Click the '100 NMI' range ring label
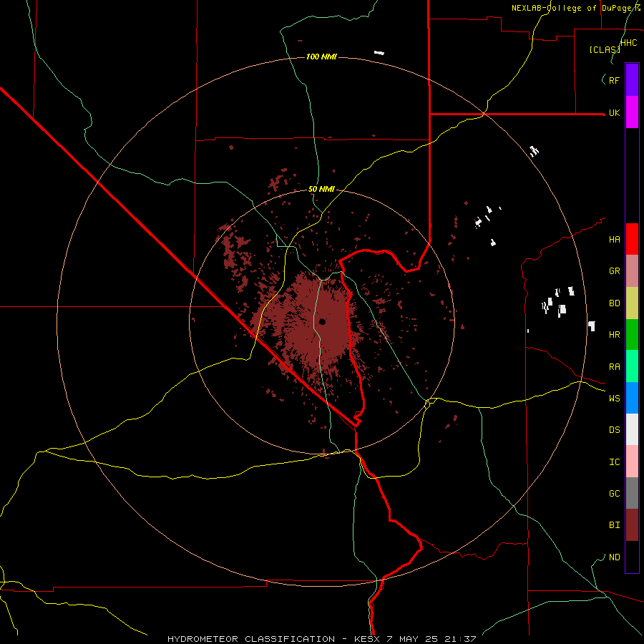Viewport: 644px width, 644px height. pyautogui.click(x=321, y=57)
